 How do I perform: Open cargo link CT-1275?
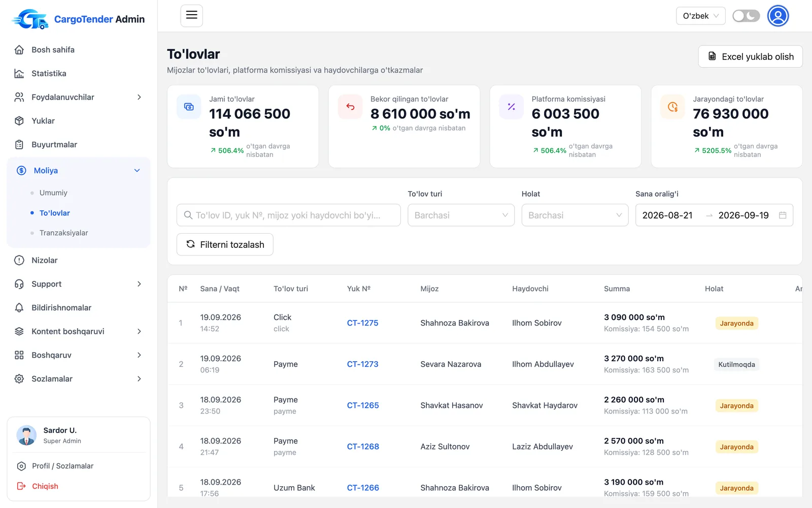(362, 323)
